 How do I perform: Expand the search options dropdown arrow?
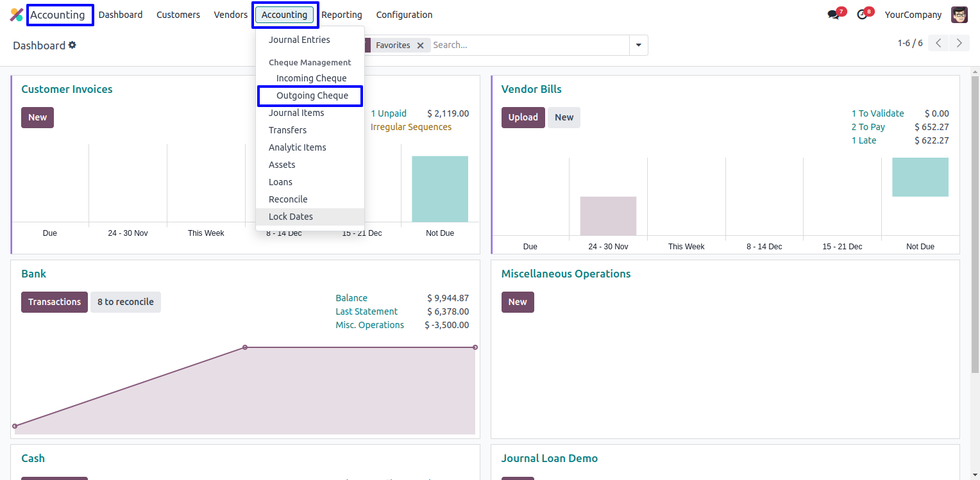(638, 46)
